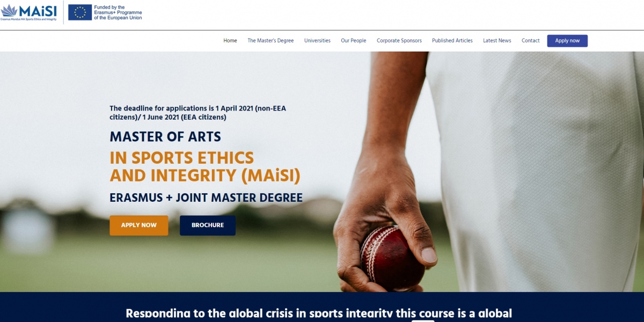View the Published Articles page

(x=452, y=41)
